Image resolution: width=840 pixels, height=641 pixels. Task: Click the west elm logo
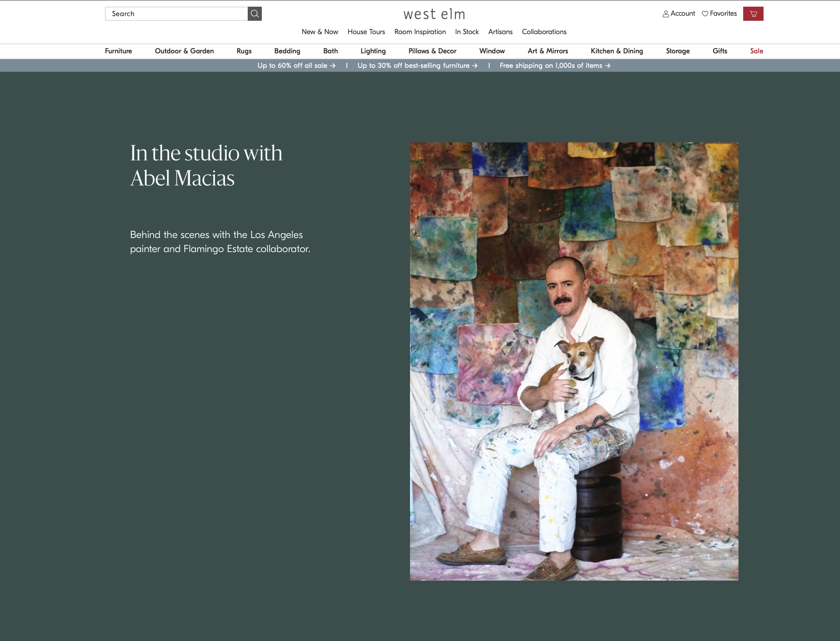434,14
